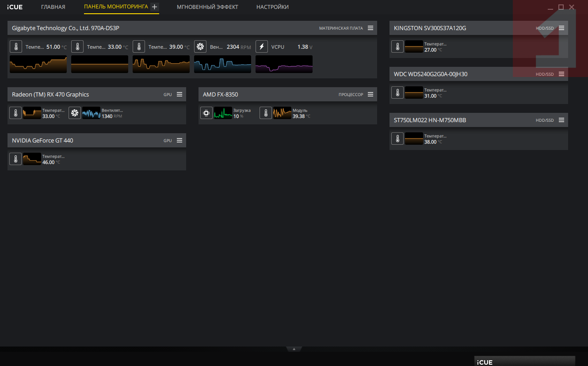Click the NVIDIA GeForce GT 440 title
The height and width of the screenshot is (366, 588).
[42, 140]
